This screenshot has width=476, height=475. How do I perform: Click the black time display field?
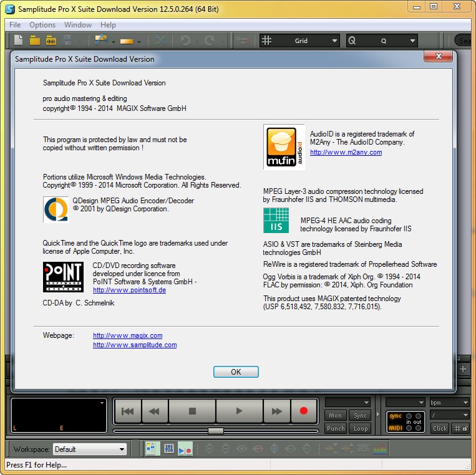coord(59,415)
